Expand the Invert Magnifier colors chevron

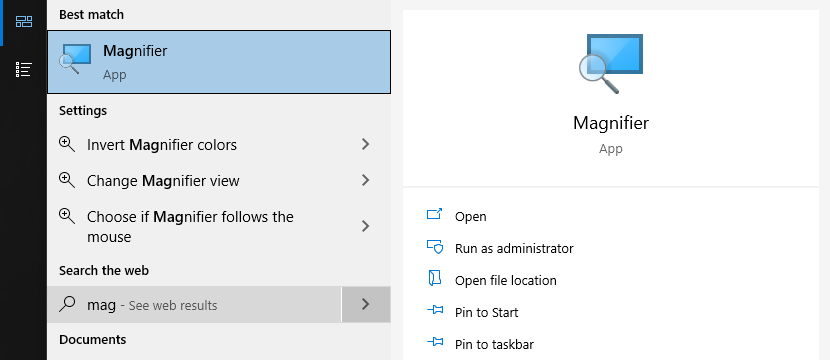pyautogui.click(x=365, y=144)
